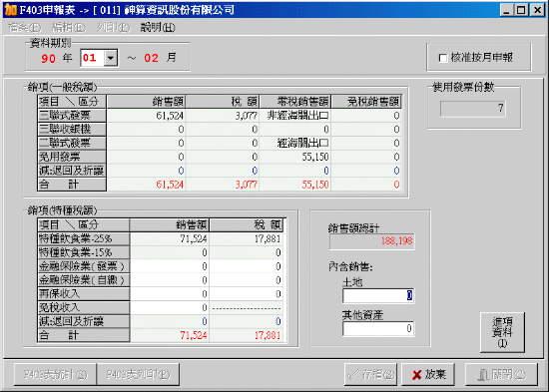Click 零稅銷售額 column header
The width and height of the screenshot is (549, 392).
coord(295,102)
